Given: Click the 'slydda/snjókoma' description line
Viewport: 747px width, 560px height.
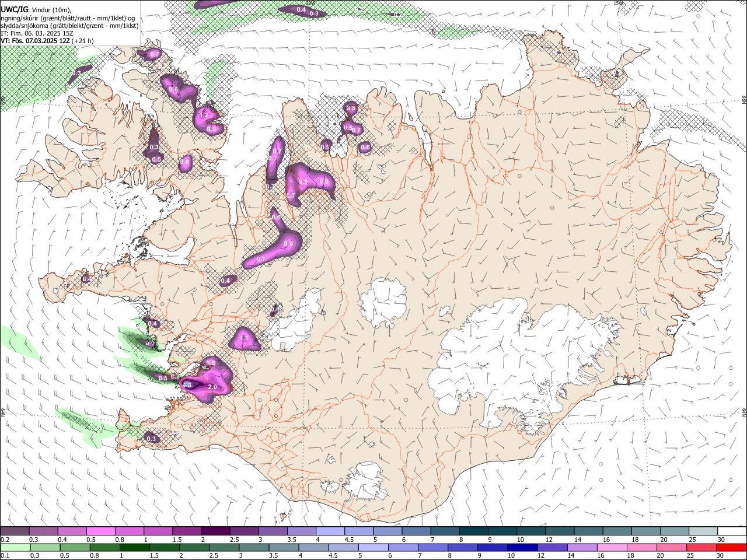Looking at the screenshot, I should pos(69,26).
